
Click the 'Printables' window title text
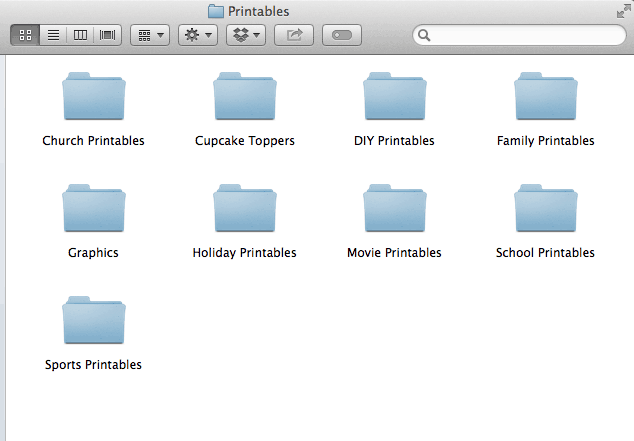coord(258,11)
